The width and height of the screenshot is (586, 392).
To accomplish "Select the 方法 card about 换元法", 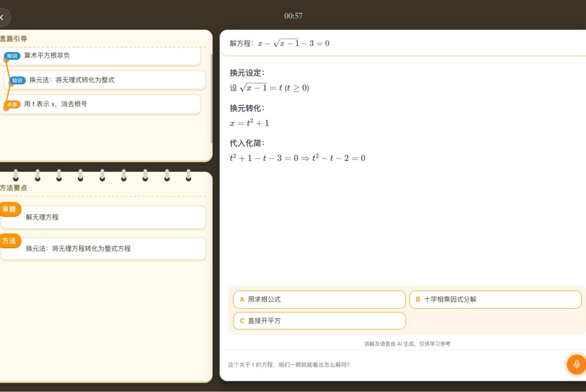I will click(104, 248).
